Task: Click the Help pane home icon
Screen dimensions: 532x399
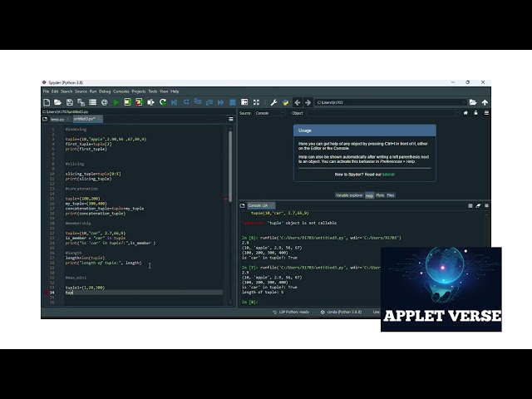Action: 465,113
